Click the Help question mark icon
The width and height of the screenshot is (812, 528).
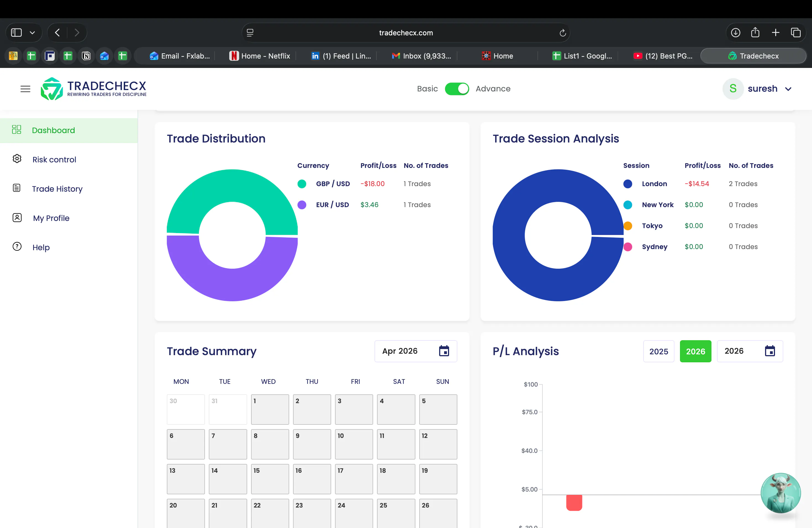coord(17,247)
